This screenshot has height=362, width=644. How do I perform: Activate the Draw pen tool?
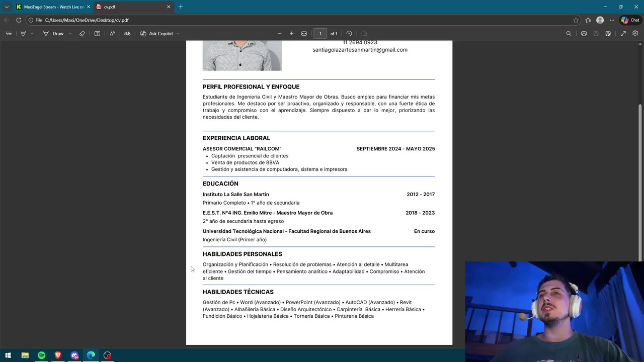pos(53,34)
